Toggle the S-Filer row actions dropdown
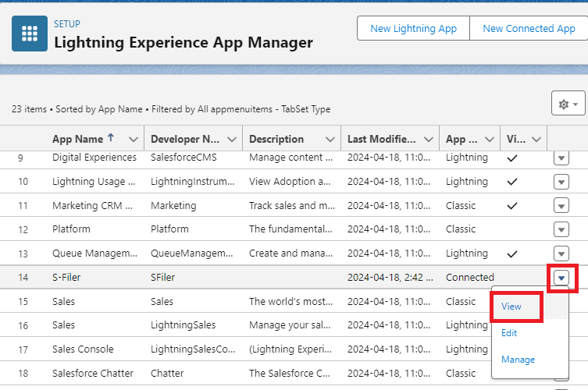 [x=561, y=278]
